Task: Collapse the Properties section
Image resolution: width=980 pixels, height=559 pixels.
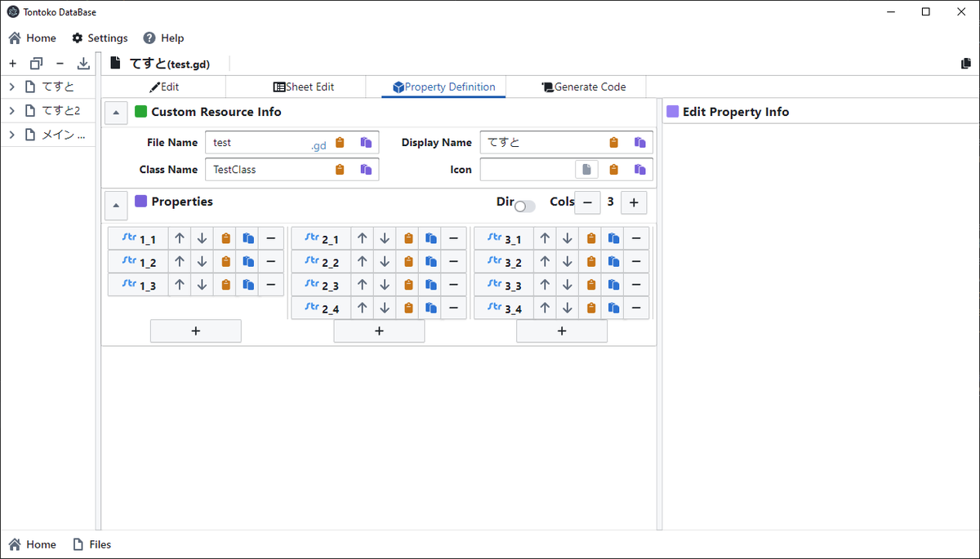Action: [x=116, y=206]
